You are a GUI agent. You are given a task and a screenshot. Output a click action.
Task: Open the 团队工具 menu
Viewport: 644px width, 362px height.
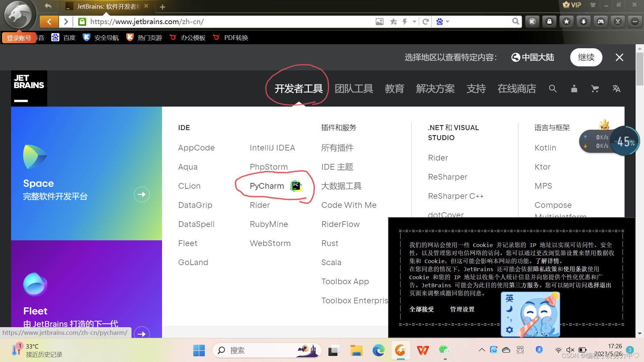coord(354,88)
